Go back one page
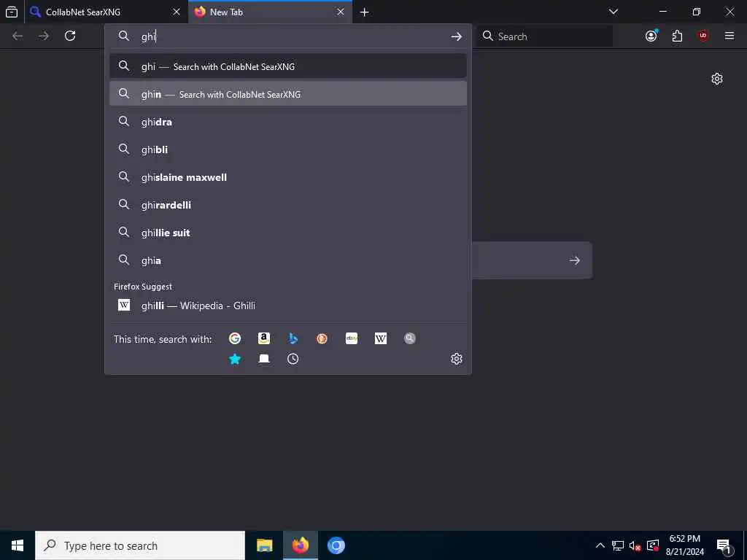Image resolution: width=747 pixels, height=560 pixels. tap(18, 36)
